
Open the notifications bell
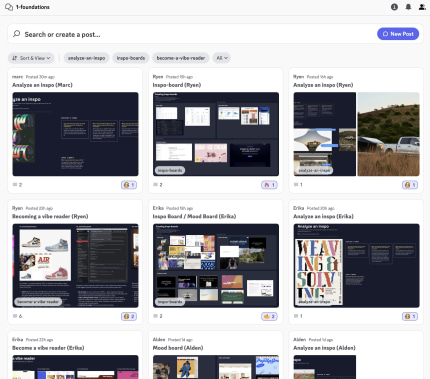click(x=408, y=7)
